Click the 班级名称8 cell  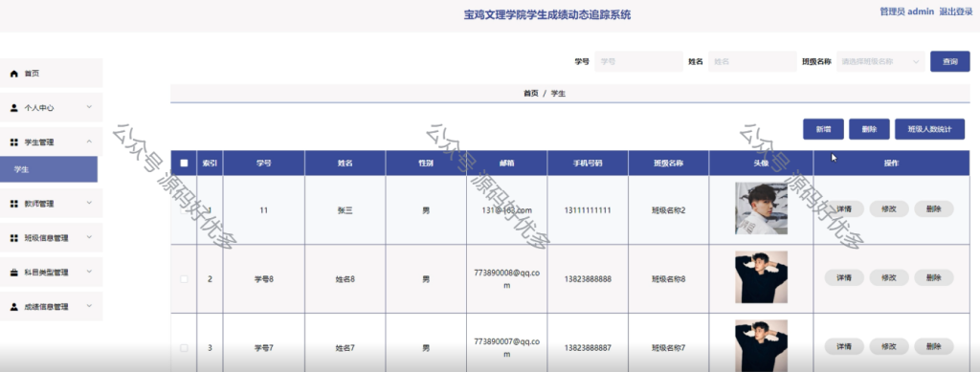[x=669, y=279]
